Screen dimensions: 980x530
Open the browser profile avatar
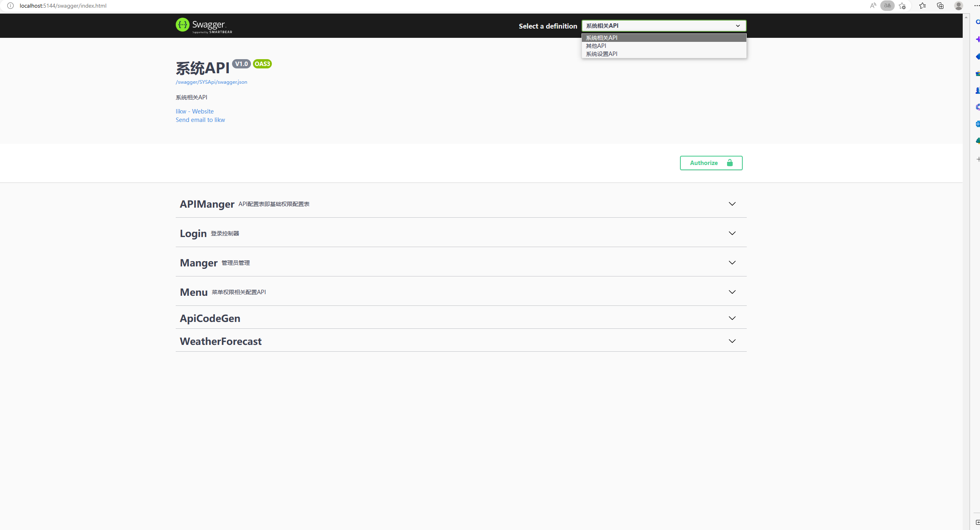tap(959, 6)
